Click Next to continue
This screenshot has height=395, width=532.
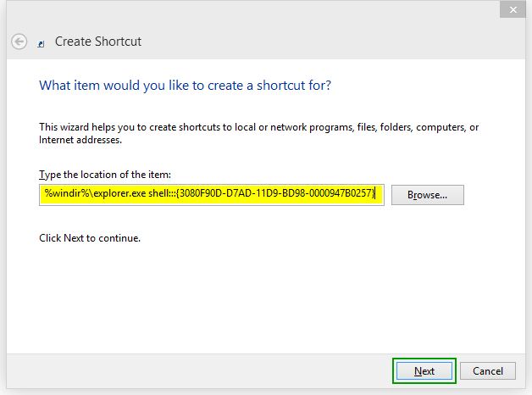click(424, 371)
